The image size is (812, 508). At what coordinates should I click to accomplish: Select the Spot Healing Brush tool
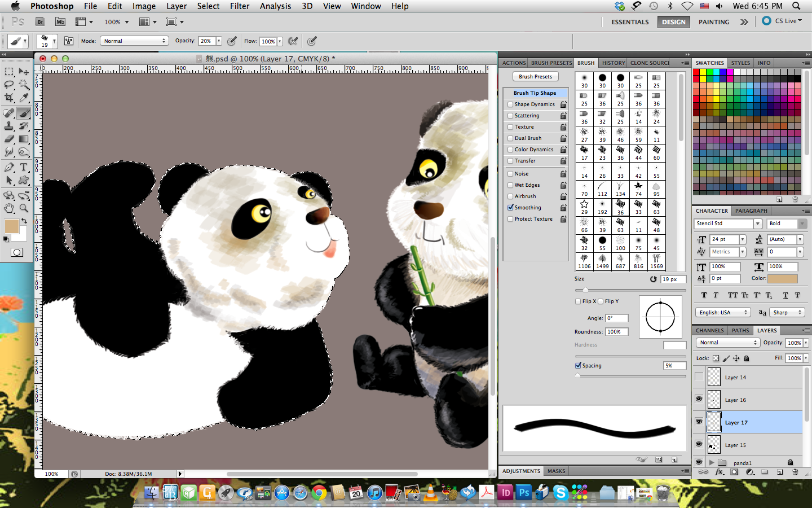pyautogui.click(x=9, y=113)
